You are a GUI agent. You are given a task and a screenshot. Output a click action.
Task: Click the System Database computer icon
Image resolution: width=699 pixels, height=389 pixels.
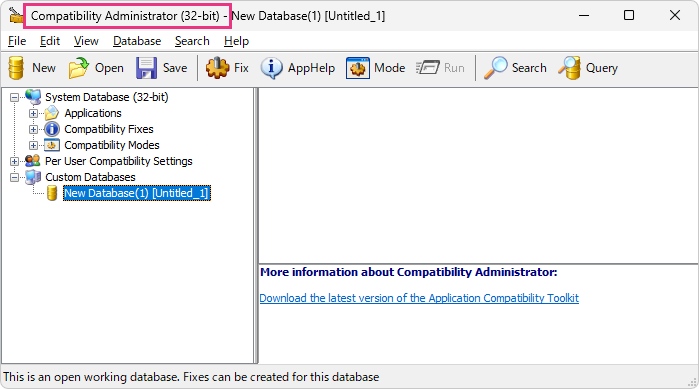(x=33, y=97)
